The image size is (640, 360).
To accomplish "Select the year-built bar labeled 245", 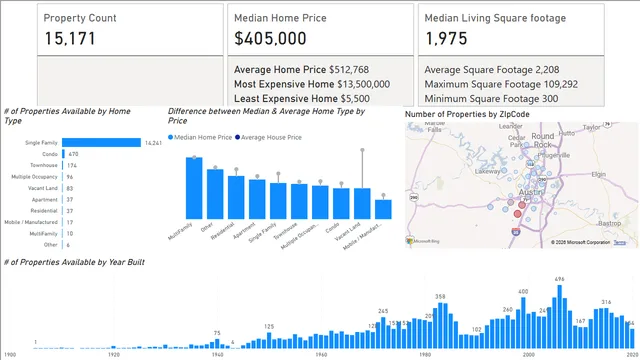I will 383,333.
